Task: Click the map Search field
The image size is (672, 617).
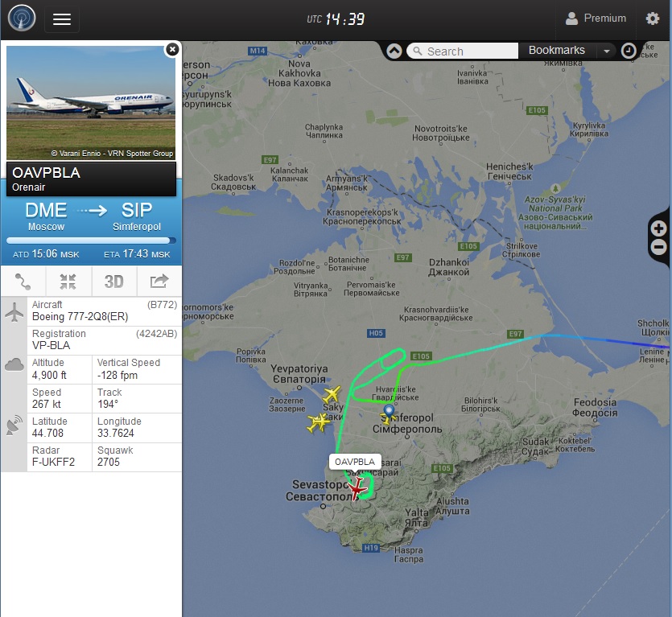Action: [x=462, y=51]
